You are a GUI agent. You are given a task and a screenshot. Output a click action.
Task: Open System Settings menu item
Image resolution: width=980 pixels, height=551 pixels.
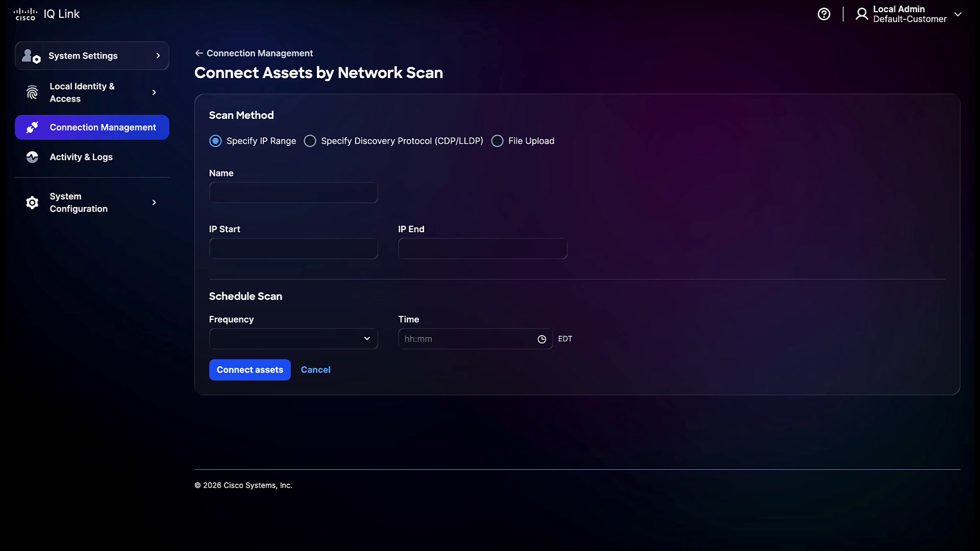(x=92, y=56)
